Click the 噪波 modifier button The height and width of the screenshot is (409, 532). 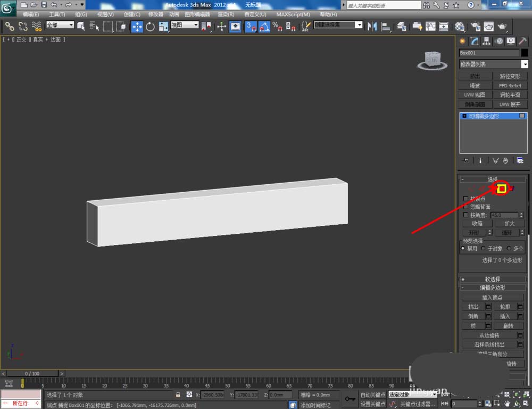[475, 86]
